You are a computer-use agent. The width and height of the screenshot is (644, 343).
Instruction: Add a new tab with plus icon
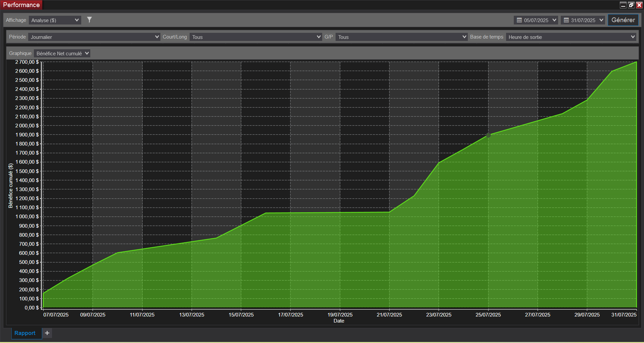pyautogui.click(x=47, y=333)
